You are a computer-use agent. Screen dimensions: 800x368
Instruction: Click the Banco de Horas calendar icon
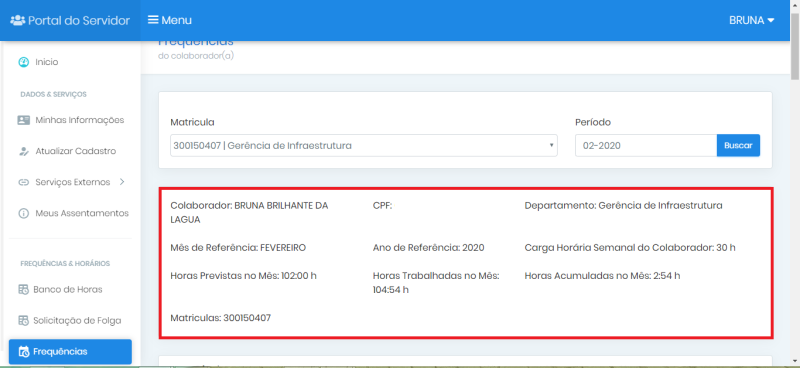point(23,289)
